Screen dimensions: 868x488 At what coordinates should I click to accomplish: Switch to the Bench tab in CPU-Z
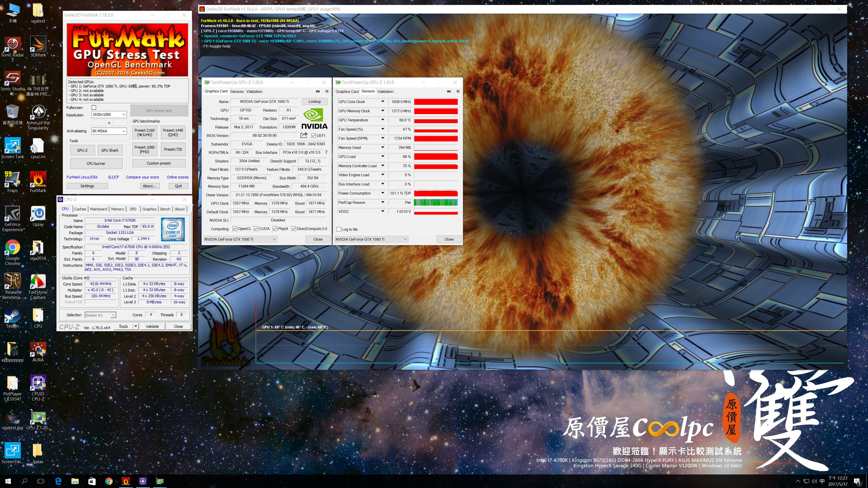[165, 209]
